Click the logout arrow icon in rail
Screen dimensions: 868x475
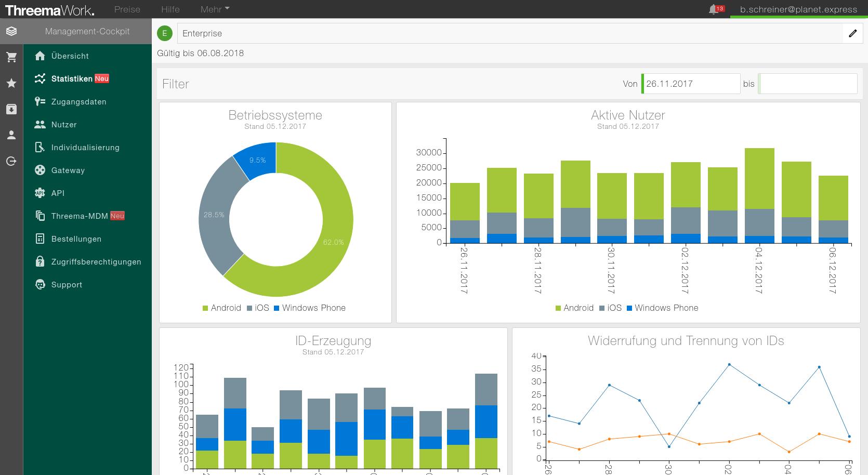click(x=11, y=161)
